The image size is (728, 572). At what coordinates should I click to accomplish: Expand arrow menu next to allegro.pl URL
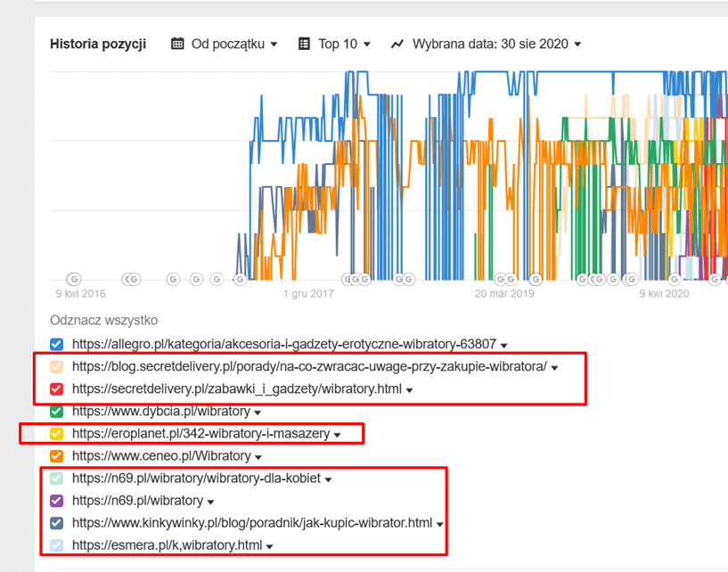click(x=504, y=345)
